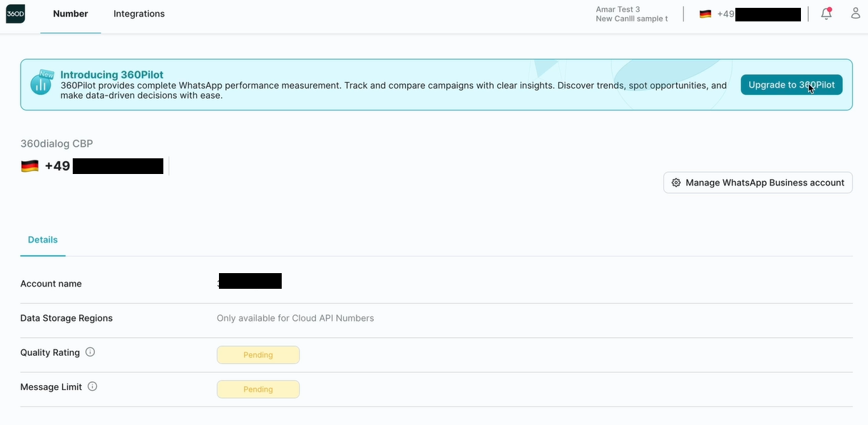Click the 360D logo in the header
This screenshot has height=425, width=868.
click(15, 14)
